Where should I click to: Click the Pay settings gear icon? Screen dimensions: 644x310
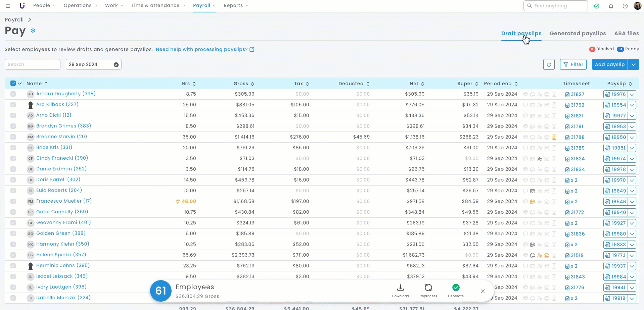(x=33, y=31)
